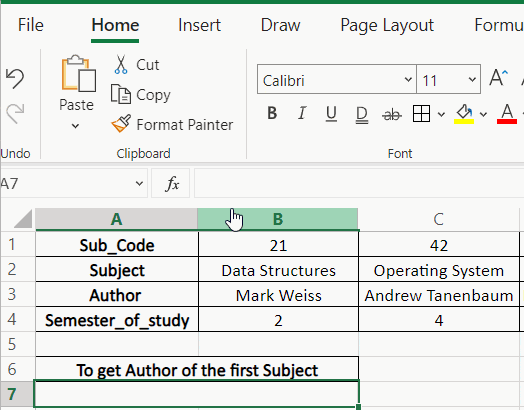Screen dimensions: 524x410
Task: Open the File tab
Action: pyautogui.click(x=31, y=25)
